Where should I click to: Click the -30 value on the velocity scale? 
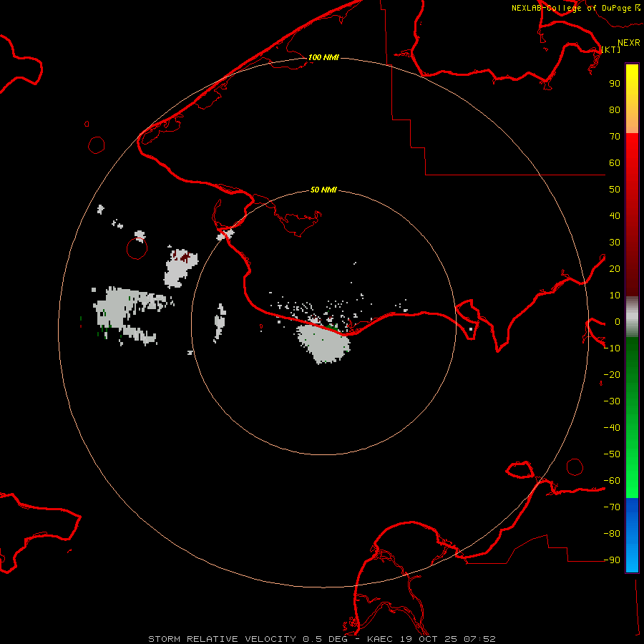tap(612, 401)
